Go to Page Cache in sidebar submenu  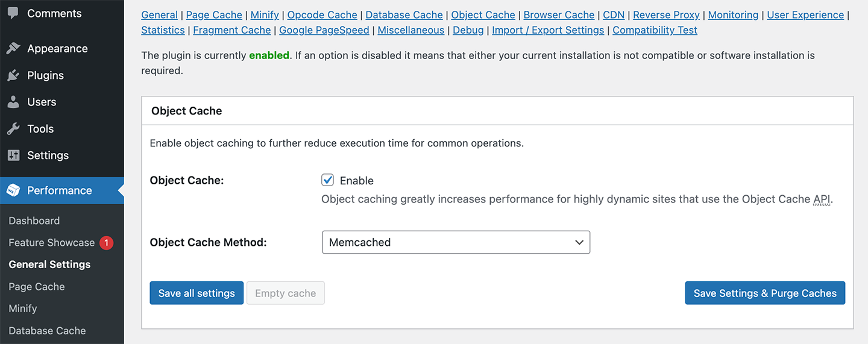click(37, 287)
